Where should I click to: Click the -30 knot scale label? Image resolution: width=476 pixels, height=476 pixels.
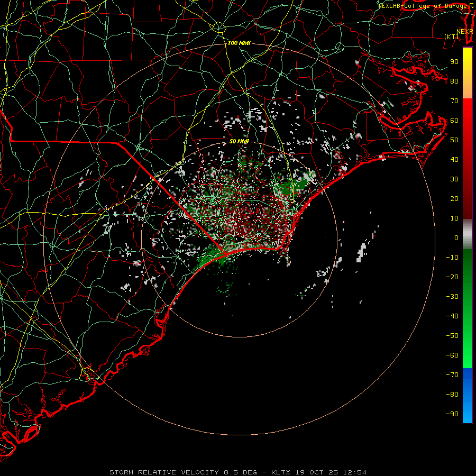click(x=452, y=297)
